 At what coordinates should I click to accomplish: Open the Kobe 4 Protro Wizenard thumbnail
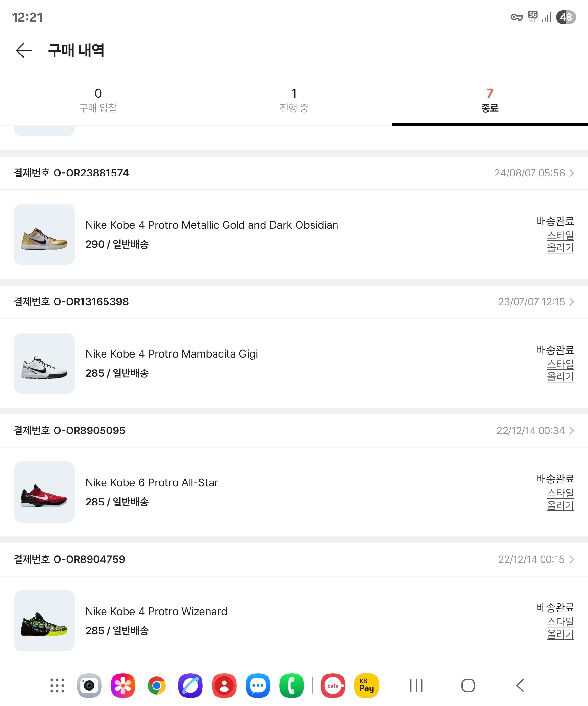pyautogui.click(x=44, y=621)
